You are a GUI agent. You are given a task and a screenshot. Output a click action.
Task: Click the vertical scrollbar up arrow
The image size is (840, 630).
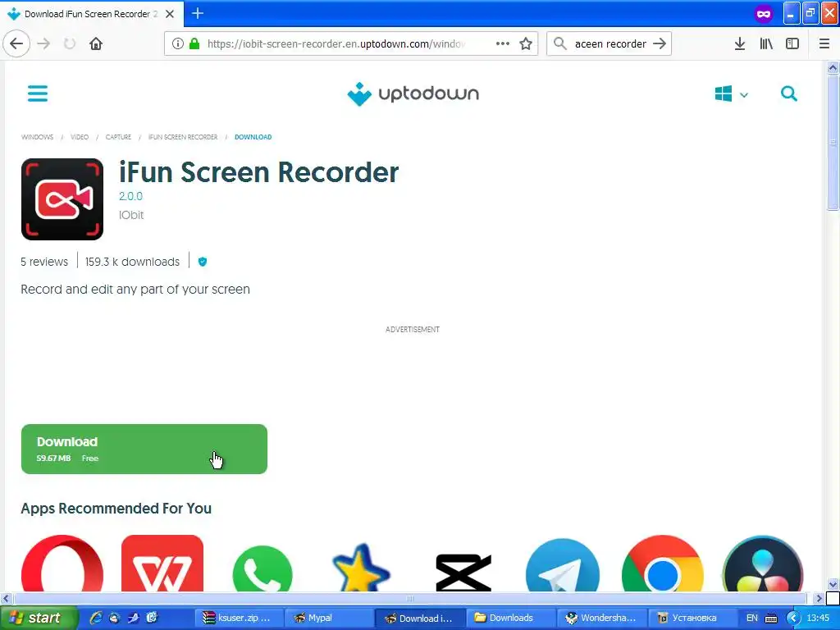833,67
